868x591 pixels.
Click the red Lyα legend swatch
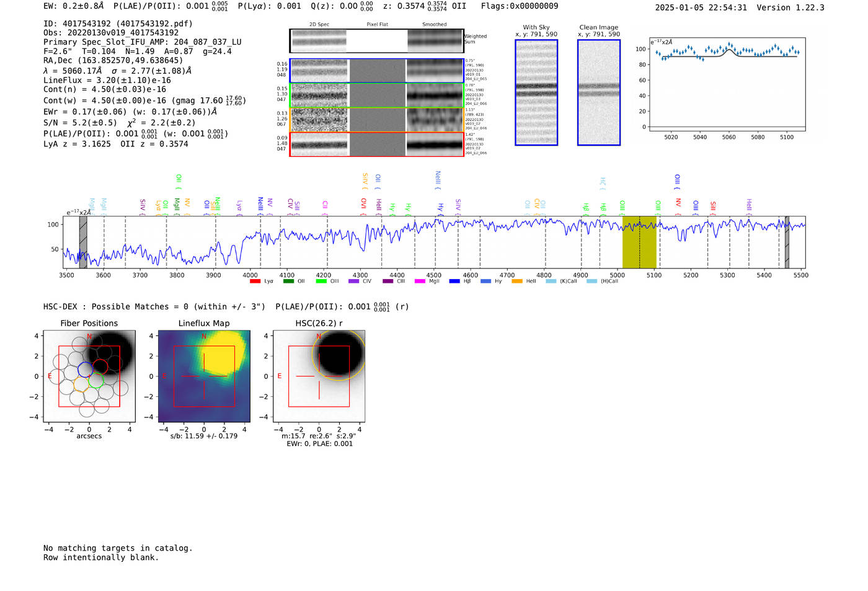255,281
